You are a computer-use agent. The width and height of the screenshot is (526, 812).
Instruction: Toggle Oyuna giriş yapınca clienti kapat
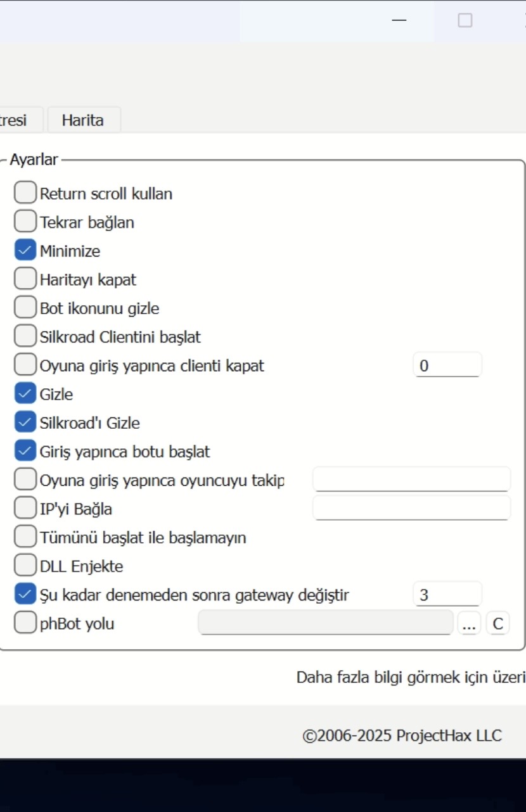click(x=25, y=365)
